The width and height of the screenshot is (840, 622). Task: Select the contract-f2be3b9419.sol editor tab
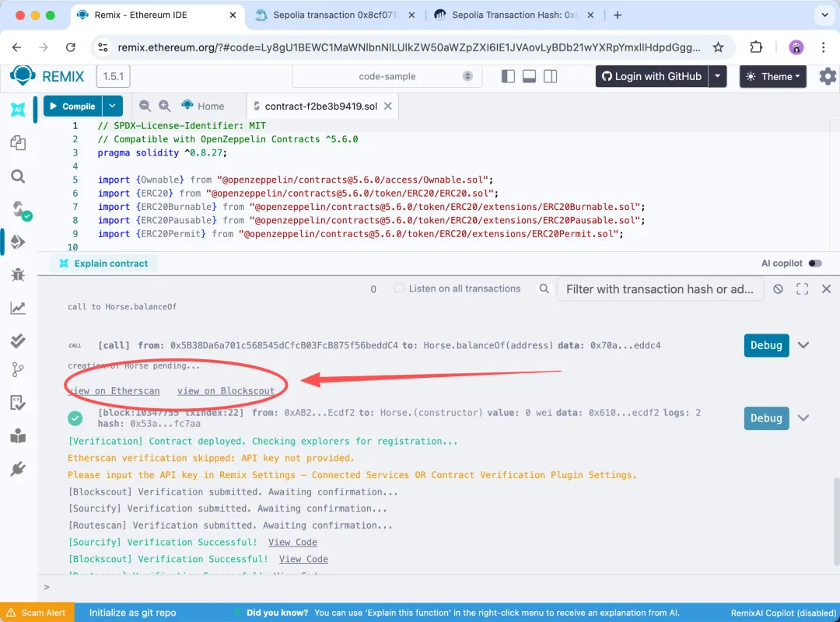click(320, 106)
